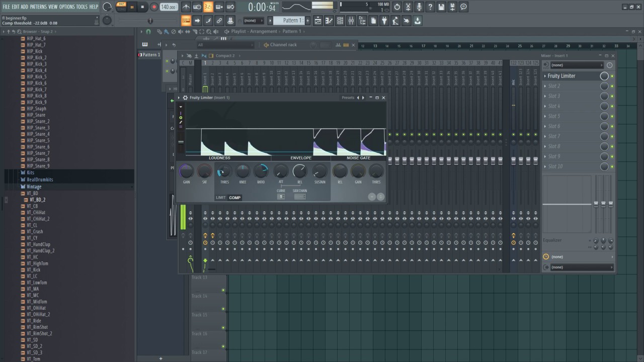Open the VIEW menu
Viewport: 644px width, 362px height.
53,7
